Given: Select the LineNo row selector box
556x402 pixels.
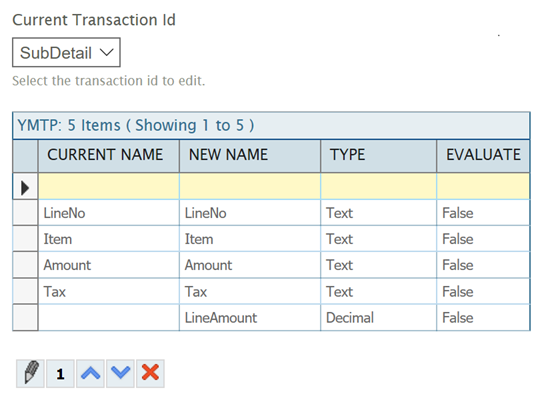Looking at the screenshot, I should 25,212.
